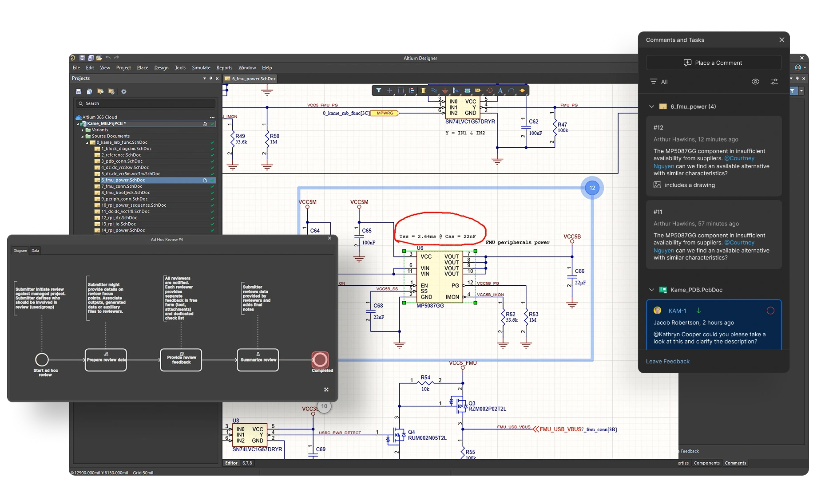Image resolution: width=817 pixels, height=504 pixels.
Task: Select the Place Wire tool icon
Action: (434, 91)
